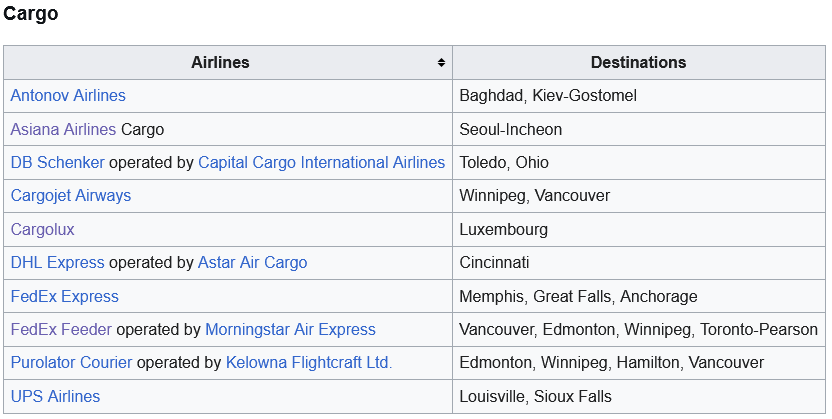Viewport: 832px width, 419px height.
Task: Visit the Cargojet Airways page link
Action: pos(70,195)
